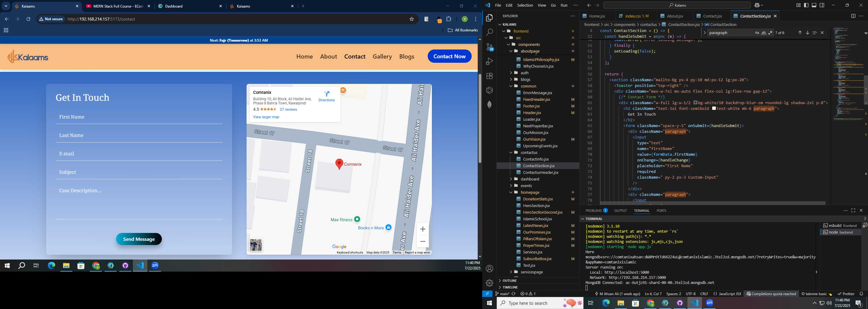Open the MongoDB leaf icon view
Viewport: 868px width, 309px height.
pyautogui.click(x=489, y=105)
